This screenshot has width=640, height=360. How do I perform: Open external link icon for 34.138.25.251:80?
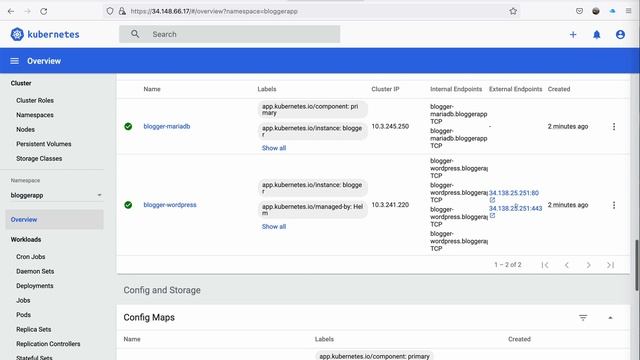(492, 200)
